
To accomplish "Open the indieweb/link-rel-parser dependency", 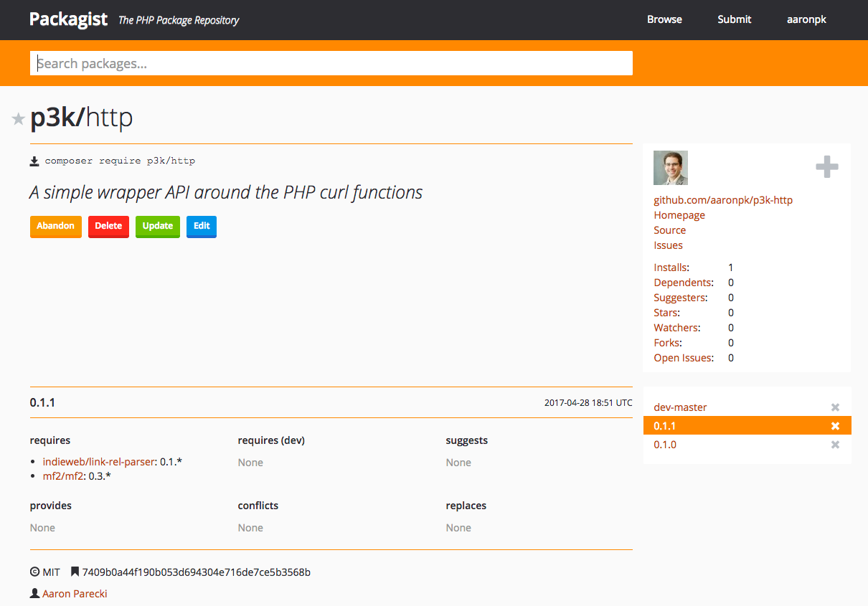I will click(99, 462).
